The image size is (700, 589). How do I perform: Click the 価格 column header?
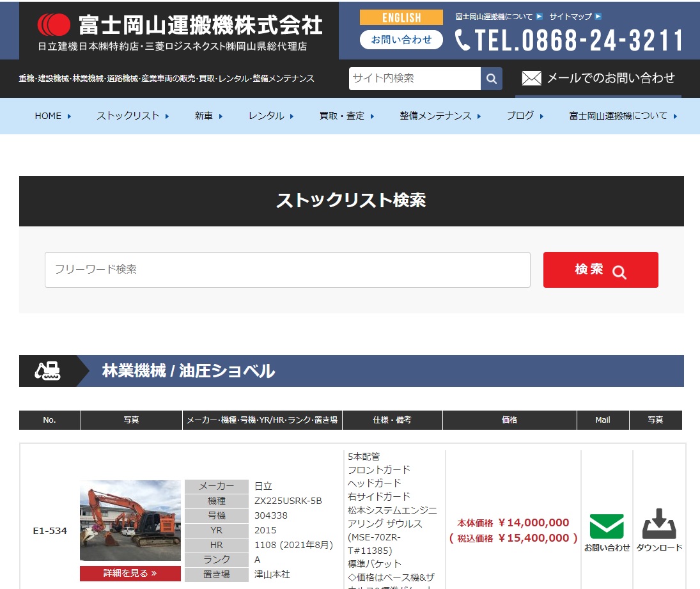pyautogui.click(x=509, y=420)
